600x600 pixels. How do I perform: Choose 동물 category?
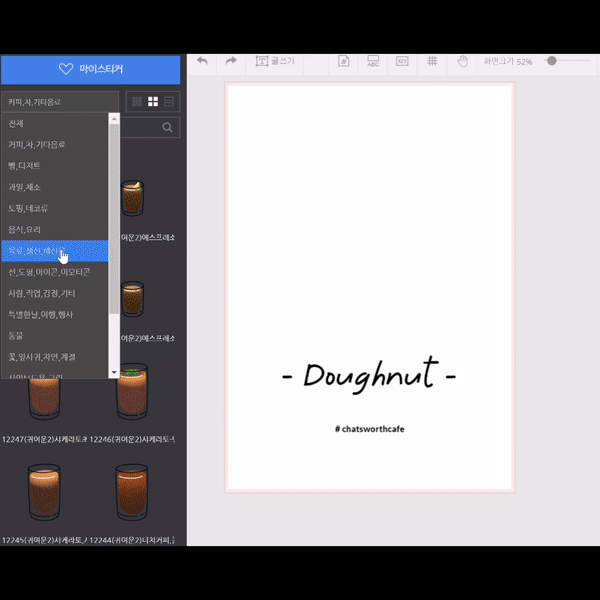tap(55, 336)
